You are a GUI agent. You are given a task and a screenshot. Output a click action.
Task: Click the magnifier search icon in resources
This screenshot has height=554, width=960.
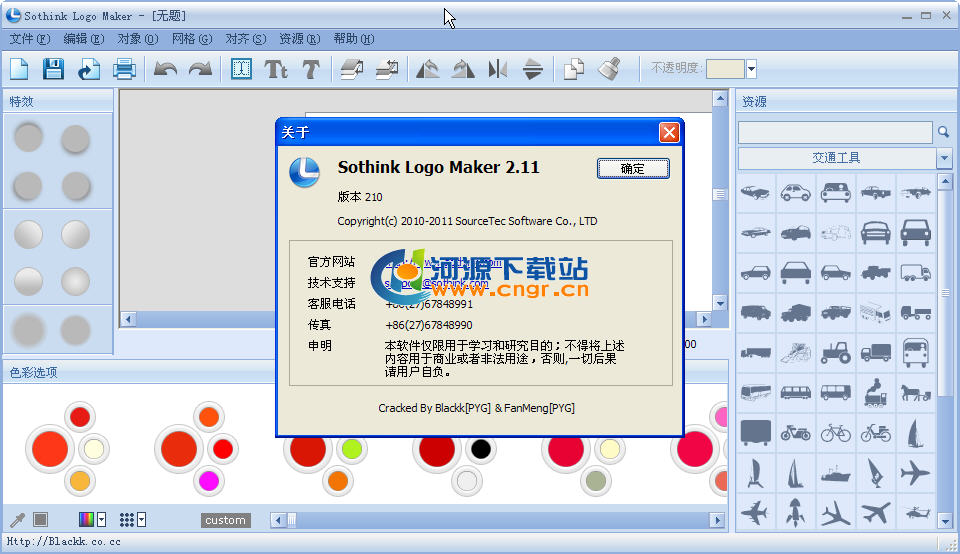click(943, 132)
